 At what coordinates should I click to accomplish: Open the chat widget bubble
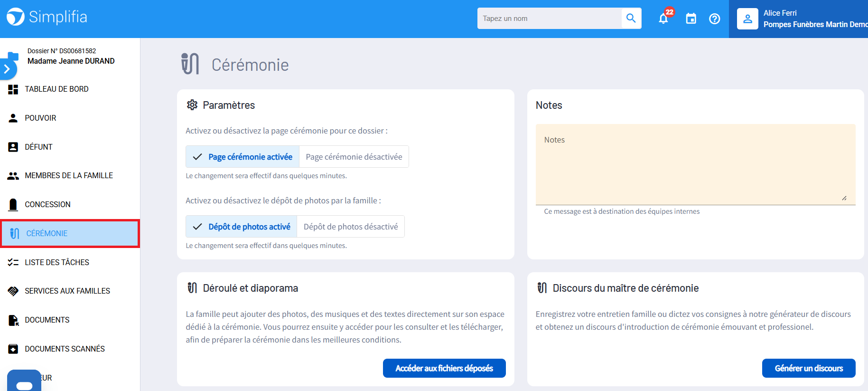click(x=24, y=382)
